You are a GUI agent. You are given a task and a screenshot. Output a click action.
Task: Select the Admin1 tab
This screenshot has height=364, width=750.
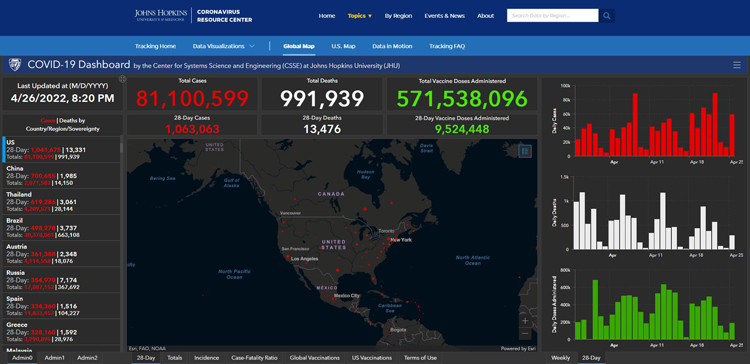coord(55,358)
